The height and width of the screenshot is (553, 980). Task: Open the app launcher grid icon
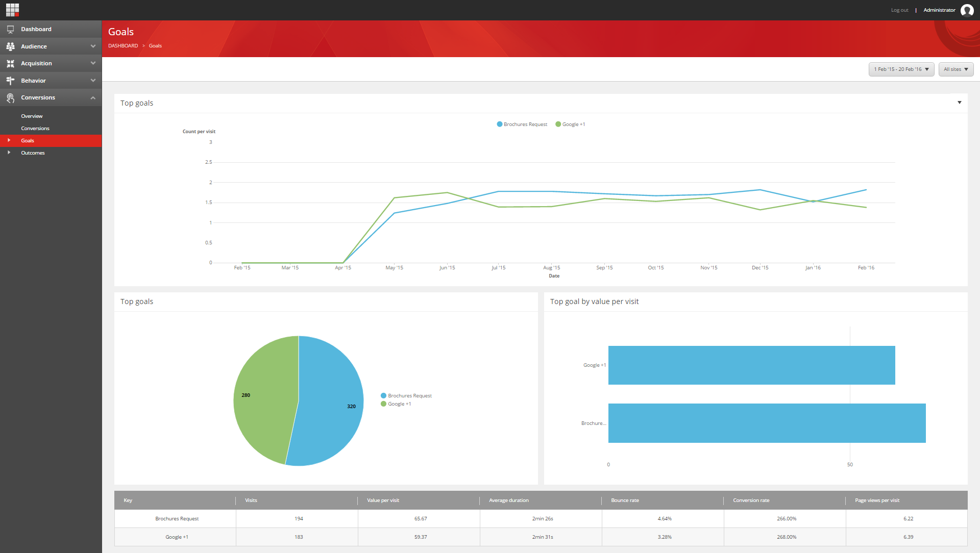(12, 10)
